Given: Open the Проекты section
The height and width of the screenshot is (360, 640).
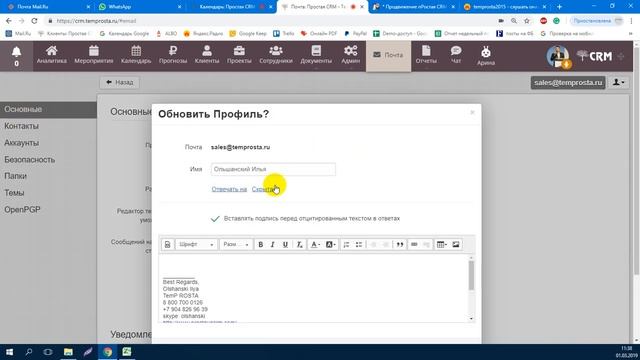Looking at the screenshot, I should (x=239, y=55).
